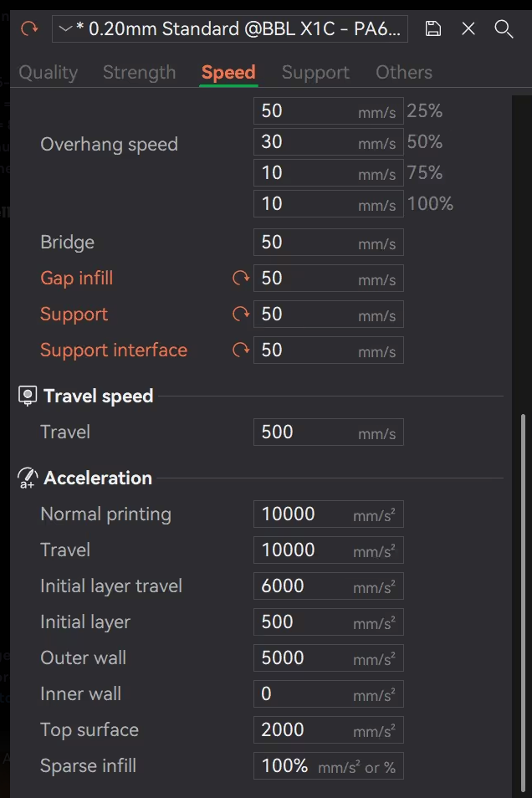532x798 pixels.
Task: Open the 0.20mm Standard preset dropdown
Action: point(230,28)
